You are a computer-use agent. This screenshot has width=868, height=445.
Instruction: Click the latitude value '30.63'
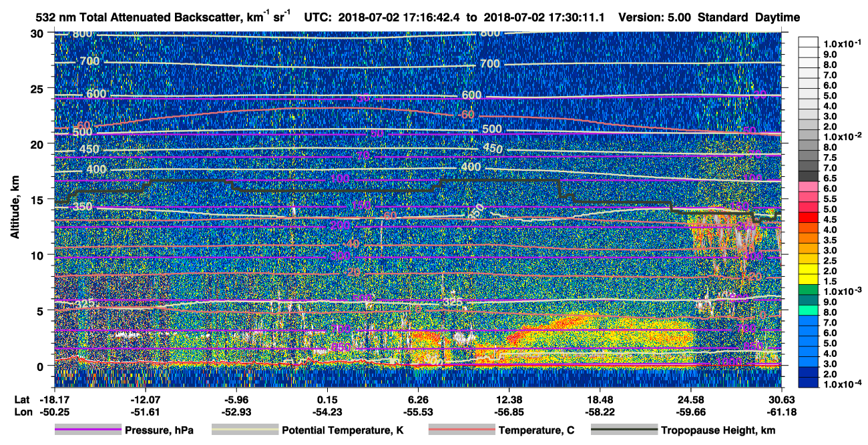782,399
